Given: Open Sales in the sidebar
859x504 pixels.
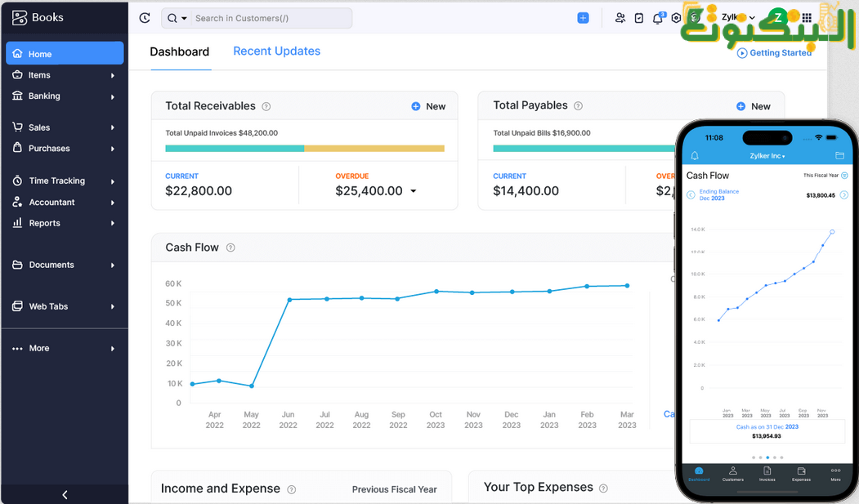Looking at the screenshot, I should click(65, 127).
